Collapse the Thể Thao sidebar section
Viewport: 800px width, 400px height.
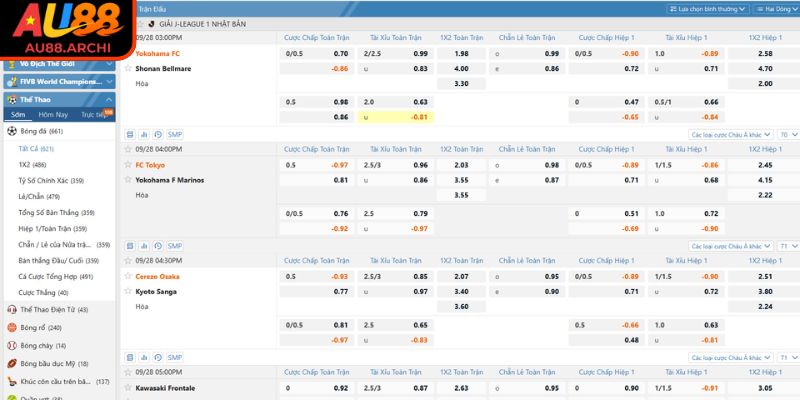(x=107, y=100)
